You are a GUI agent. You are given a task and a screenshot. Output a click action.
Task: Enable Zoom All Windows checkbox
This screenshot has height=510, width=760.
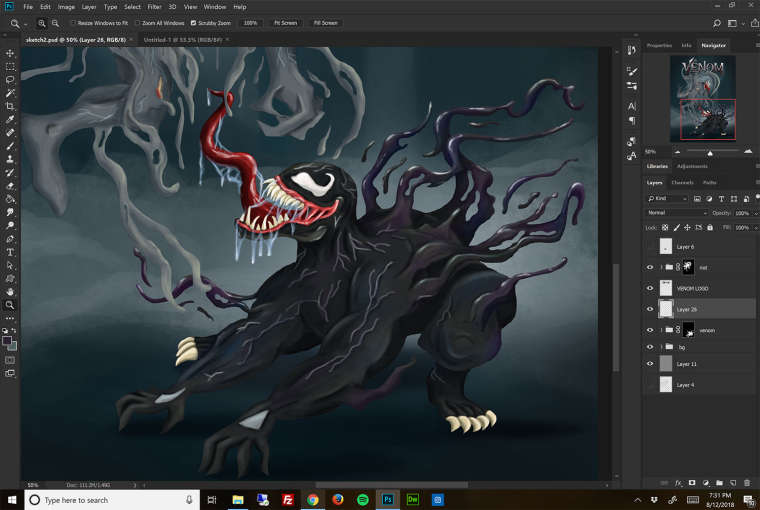[138, 23]
